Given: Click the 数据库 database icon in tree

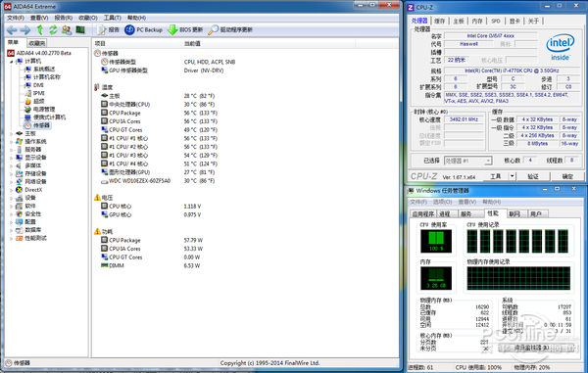Looking at the screenshot, I should pyautogui.click(x=20, y=230).
